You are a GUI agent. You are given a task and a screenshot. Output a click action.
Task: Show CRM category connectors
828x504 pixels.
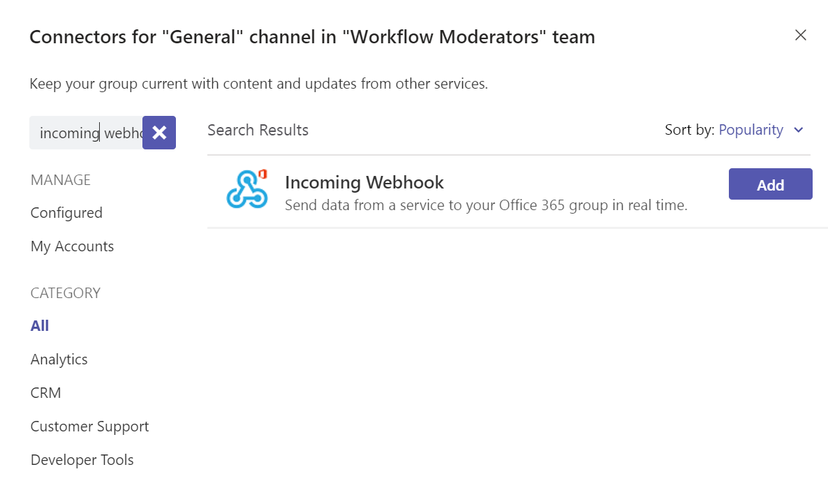click(x=45, y=392)
